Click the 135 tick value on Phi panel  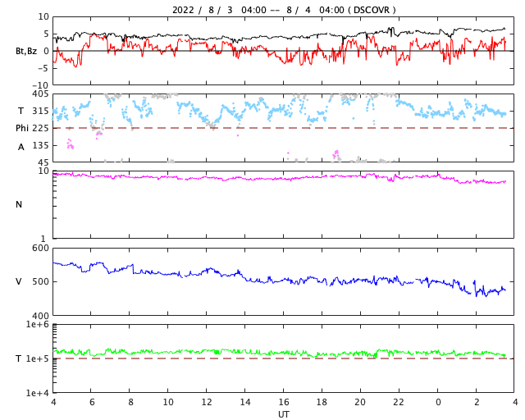pos(41,145)
